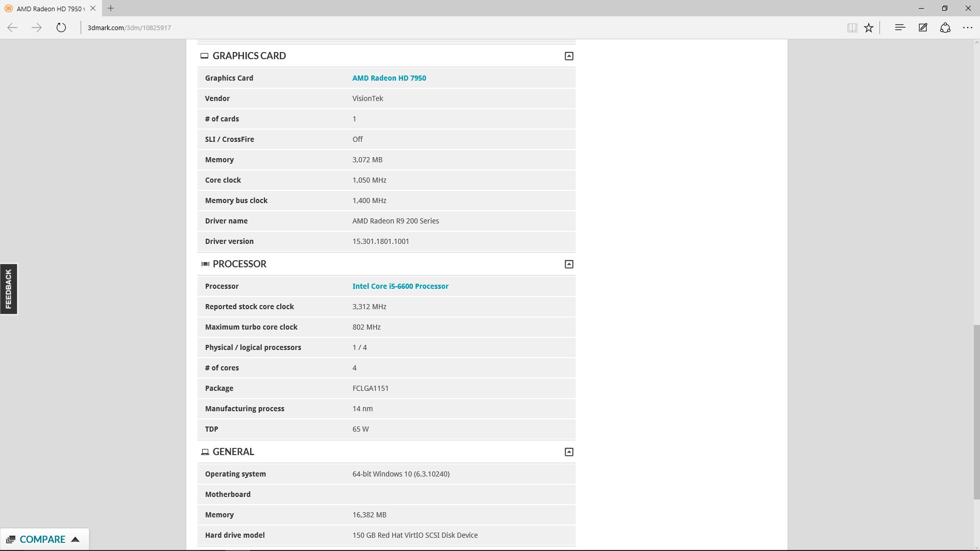Click the FCLGA1151 package value
This screenshot has height=551, width=980.
(371, 388)
